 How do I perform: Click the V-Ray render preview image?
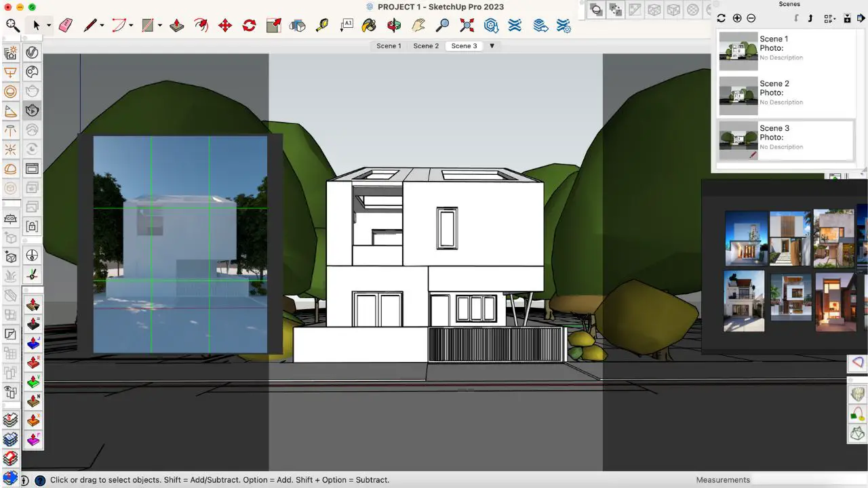(180, 245)
